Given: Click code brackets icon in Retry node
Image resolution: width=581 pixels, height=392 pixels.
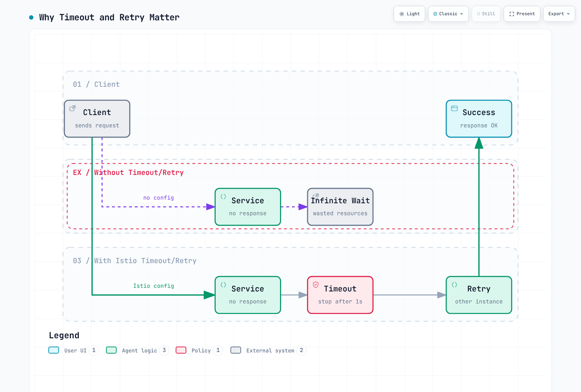Looking at the screenshot, I should [454, 285].
